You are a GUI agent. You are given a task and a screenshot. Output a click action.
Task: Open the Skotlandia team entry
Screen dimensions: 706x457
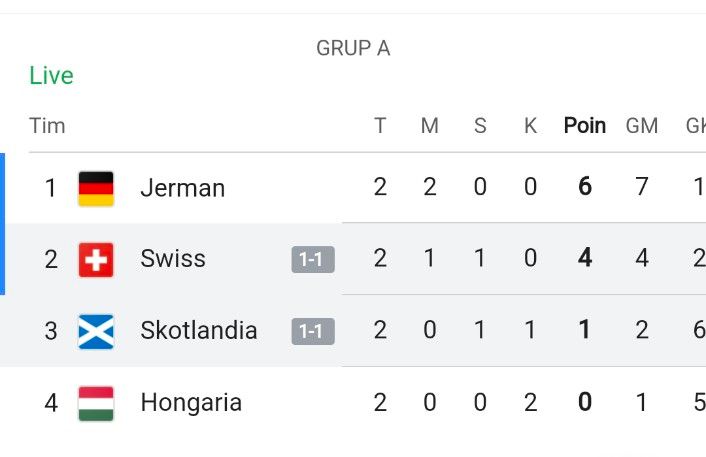pos(199,330)
